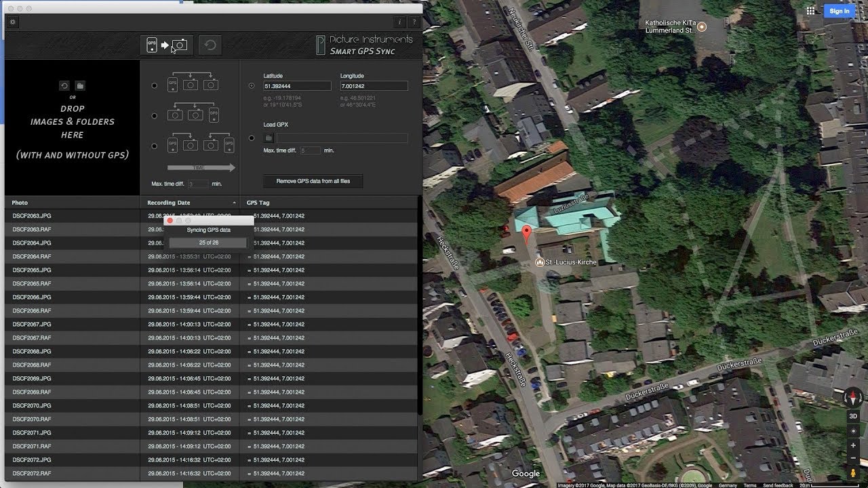Select the GPS-photos-on-both-ends sync mode radio

click(x=155, y=145)
